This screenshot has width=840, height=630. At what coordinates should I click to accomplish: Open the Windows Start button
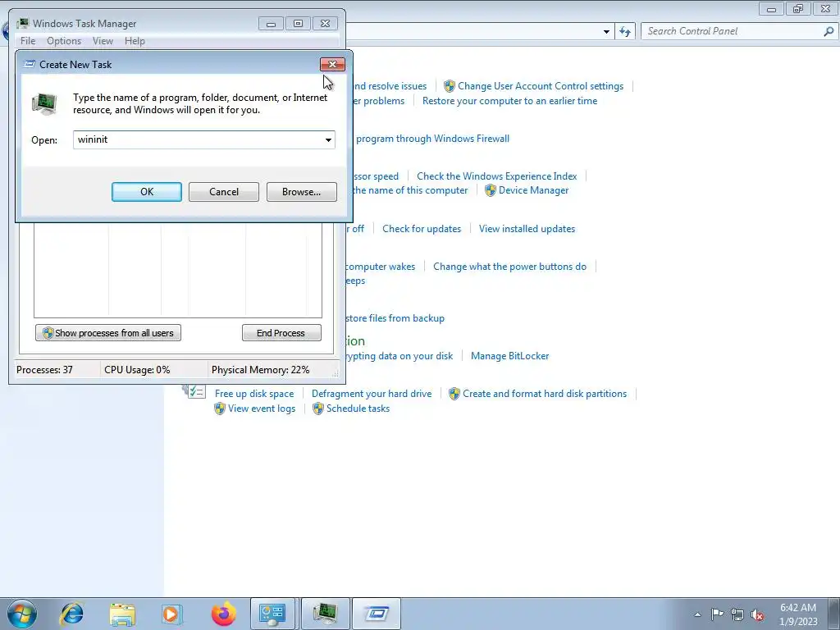(22, 614)
